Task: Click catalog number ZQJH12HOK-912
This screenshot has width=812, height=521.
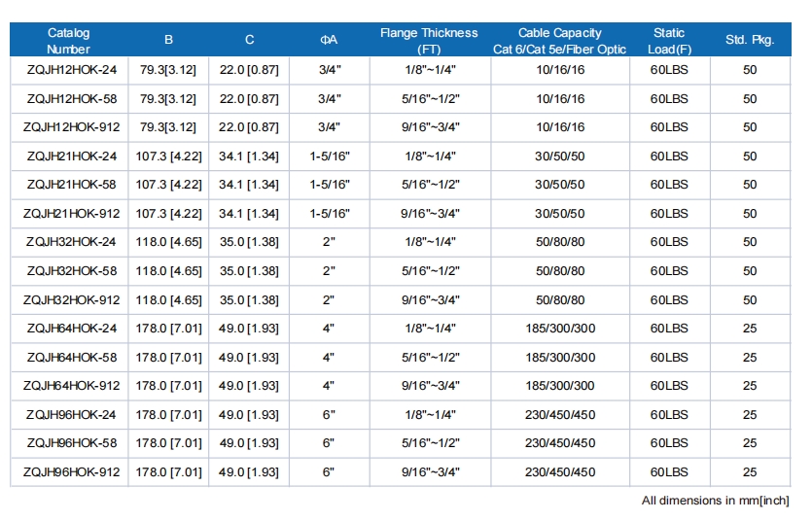Action: click(71, 127)
